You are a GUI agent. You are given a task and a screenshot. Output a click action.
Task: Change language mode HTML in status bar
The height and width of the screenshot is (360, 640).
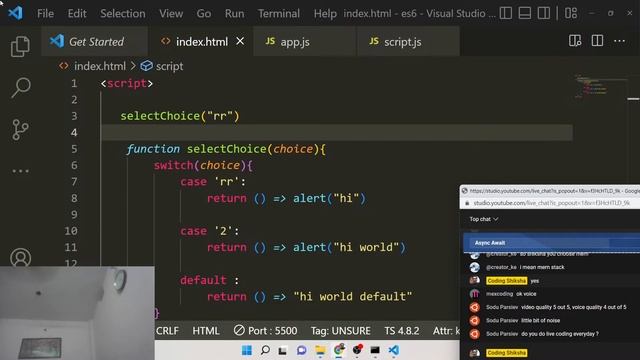206,331
